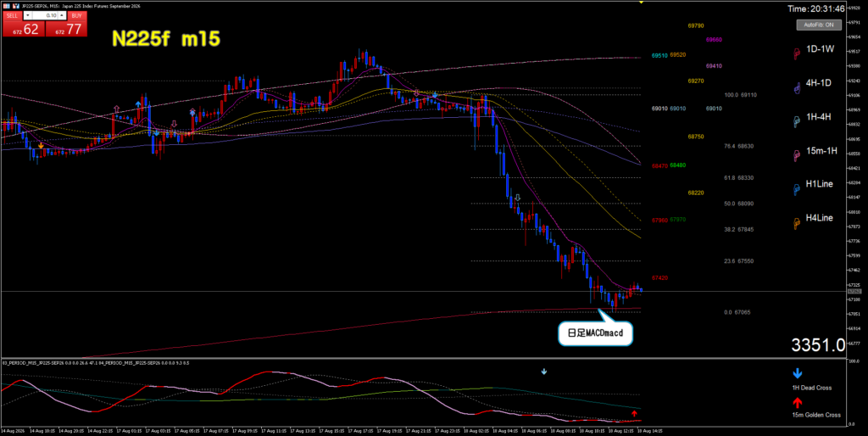
Task: Click the light-blue hand icon beside 1H-4H
Action: [x=797, y=121]
